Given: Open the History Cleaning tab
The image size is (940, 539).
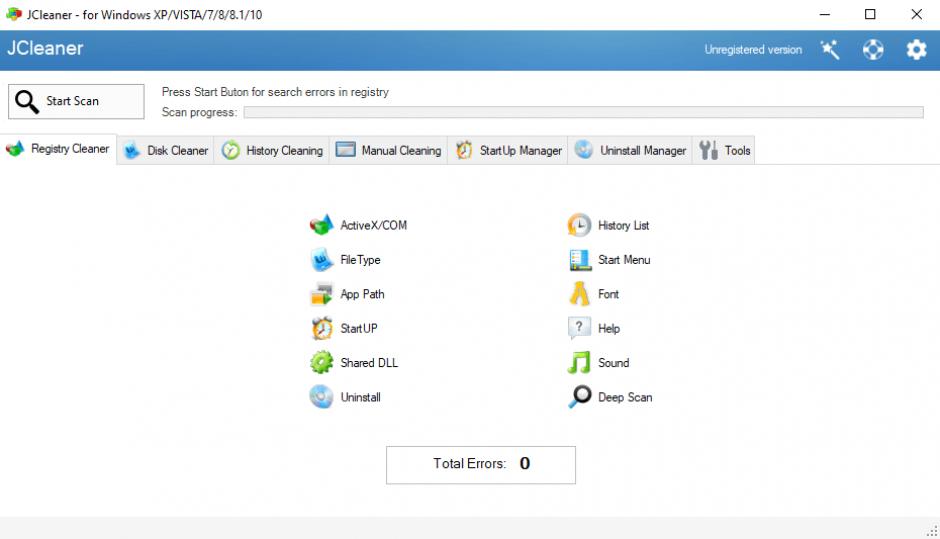Looking at the screenshot, I should pos(272,150).
